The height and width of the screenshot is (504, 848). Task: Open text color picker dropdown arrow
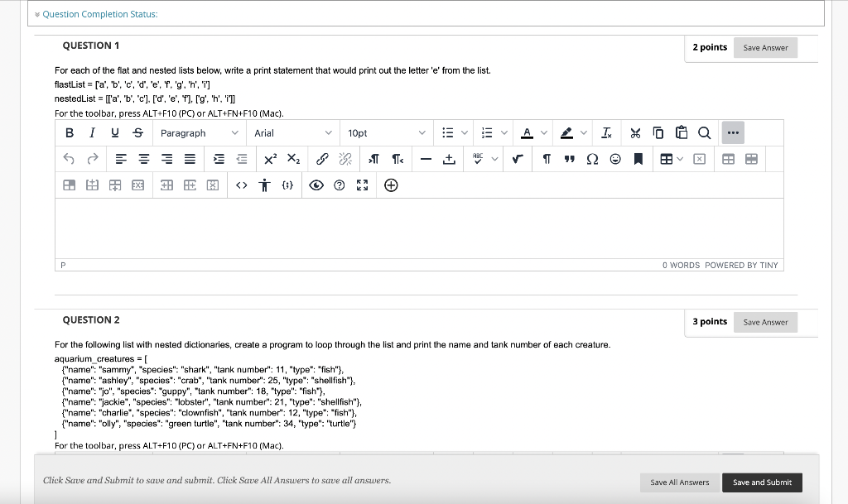tap(544, 133)
